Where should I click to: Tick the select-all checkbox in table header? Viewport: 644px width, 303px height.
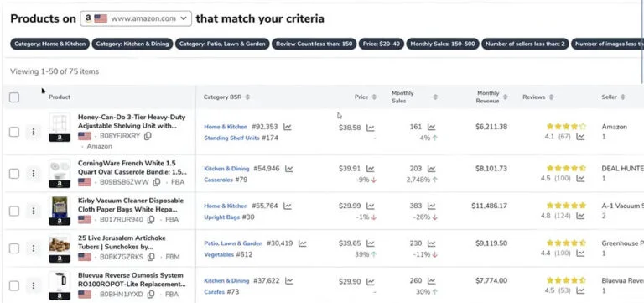pos(14,97)
